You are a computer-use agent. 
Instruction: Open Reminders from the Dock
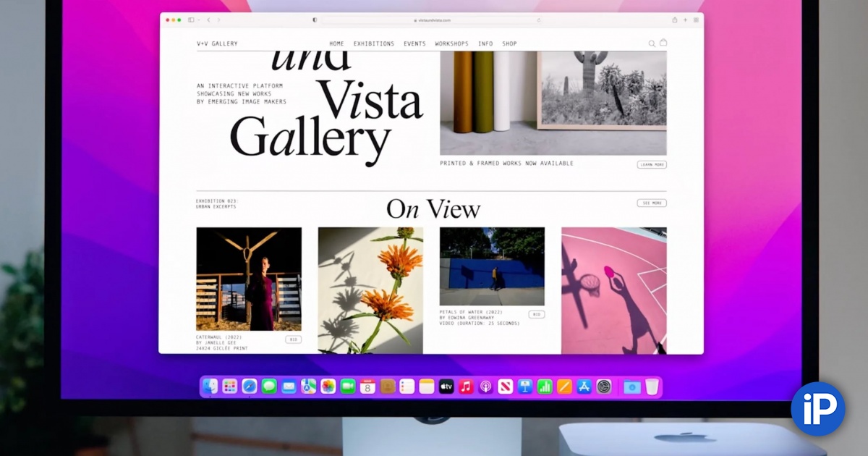point(407,387)
